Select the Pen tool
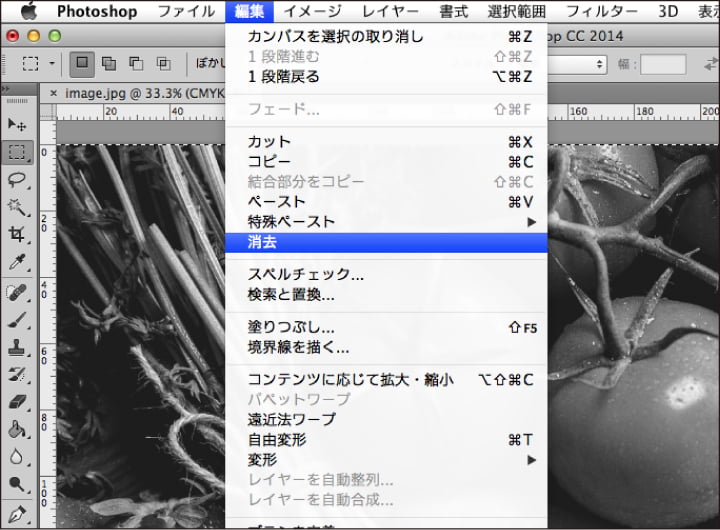 click(17, 514)
